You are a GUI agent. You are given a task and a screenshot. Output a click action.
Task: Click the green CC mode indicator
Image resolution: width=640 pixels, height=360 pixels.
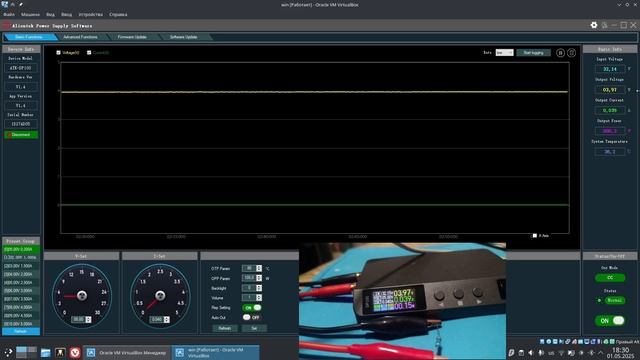coord(610,278)
